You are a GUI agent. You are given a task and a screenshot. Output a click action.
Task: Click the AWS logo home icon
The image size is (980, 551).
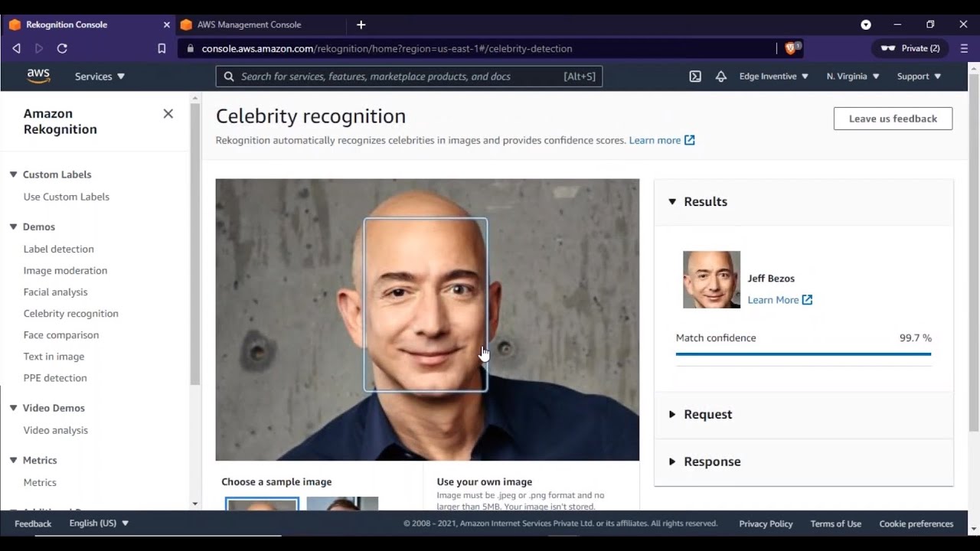(38, 76)
